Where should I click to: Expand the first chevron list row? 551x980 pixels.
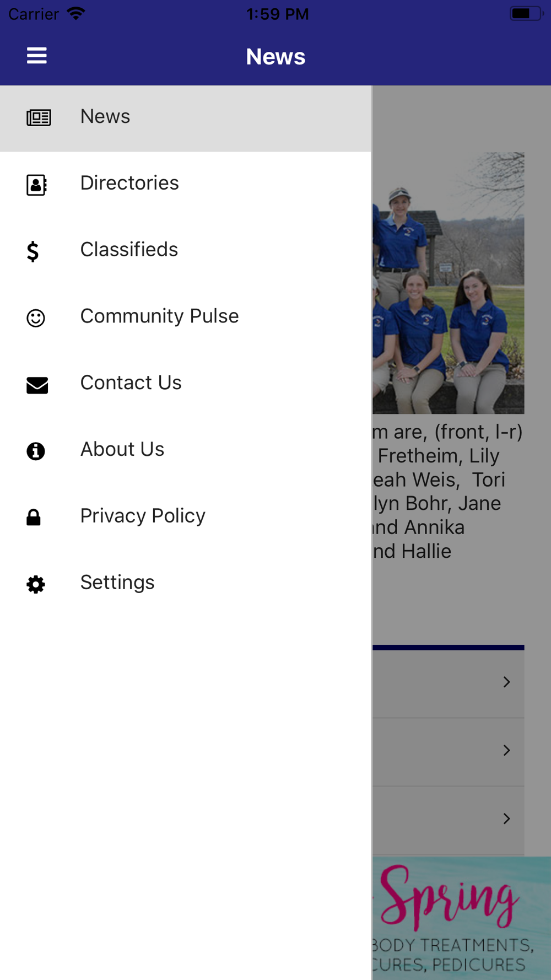(x=448, y=683)
